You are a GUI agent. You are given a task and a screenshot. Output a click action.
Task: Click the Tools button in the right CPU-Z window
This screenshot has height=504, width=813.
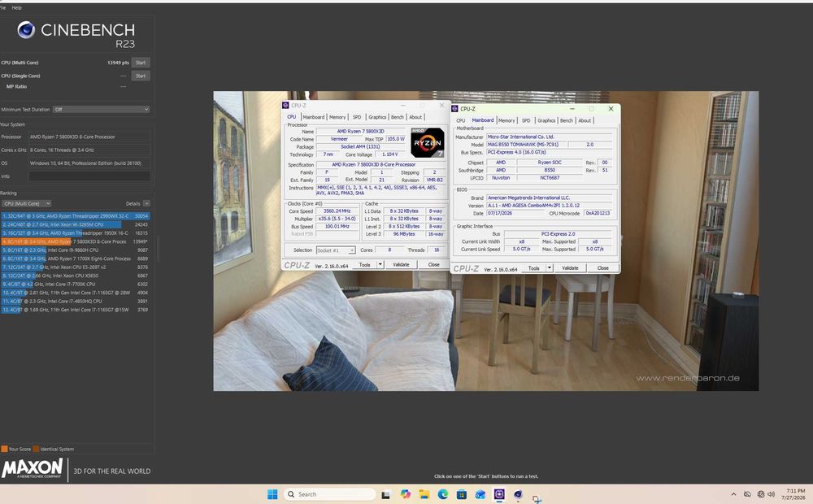coord(533,268)
